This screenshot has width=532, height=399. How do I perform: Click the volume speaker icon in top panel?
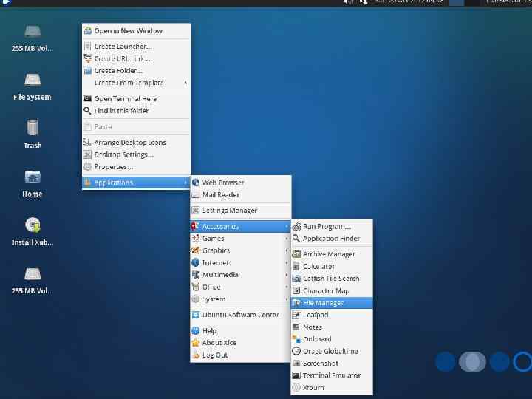point(347,2)
